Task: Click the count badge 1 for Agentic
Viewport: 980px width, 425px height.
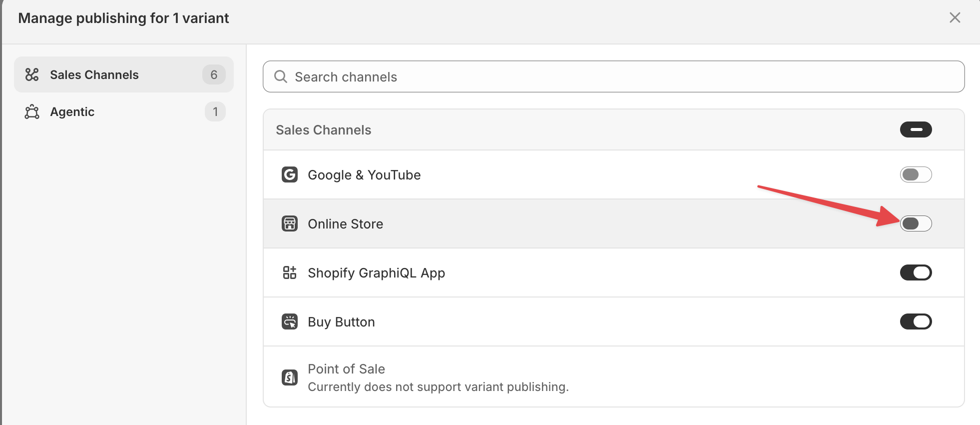Action: click(215, 111)
